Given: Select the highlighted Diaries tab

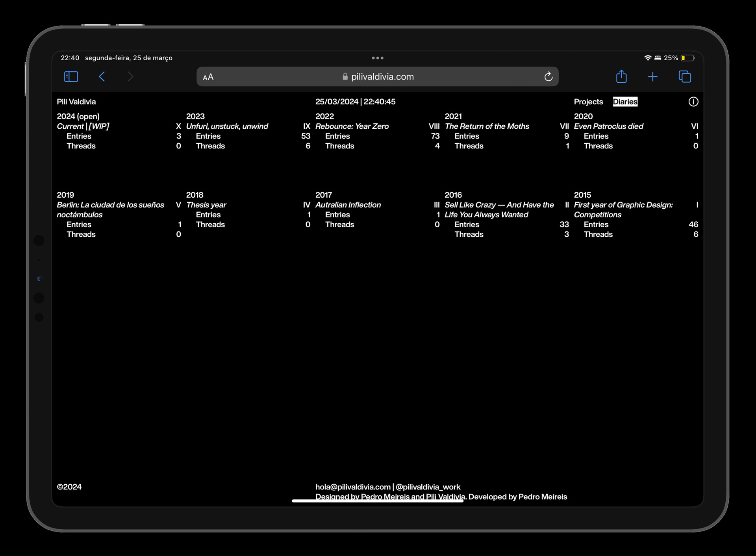Looking at the screenshot, I should pyautogui.click(x=625, y=102).
